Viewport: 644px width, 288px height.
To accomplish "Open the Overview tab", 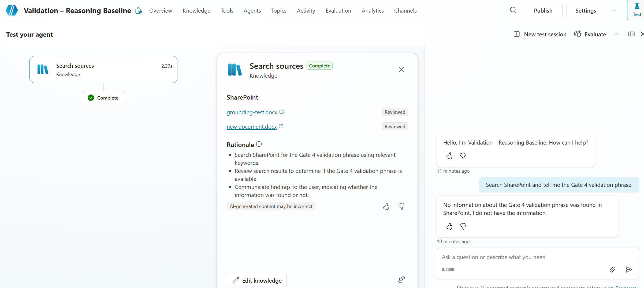I will [x=161, y=10].
